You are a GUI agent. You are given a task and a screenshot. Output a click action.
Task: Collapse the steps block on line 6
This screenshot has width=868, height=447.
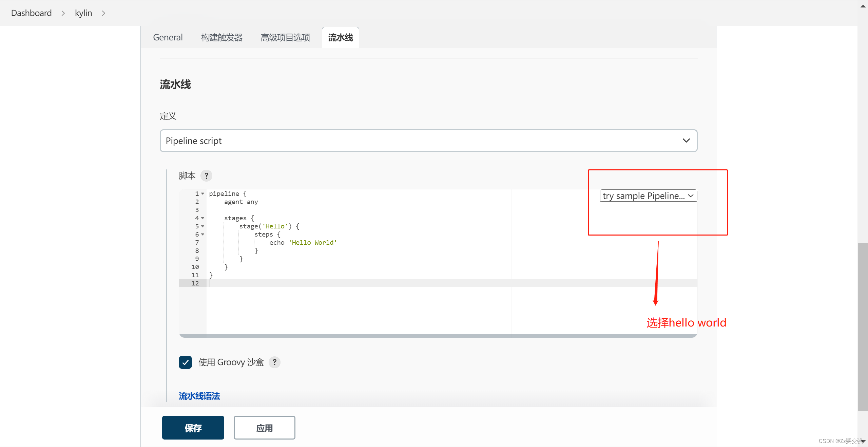[x=202, y=235]
